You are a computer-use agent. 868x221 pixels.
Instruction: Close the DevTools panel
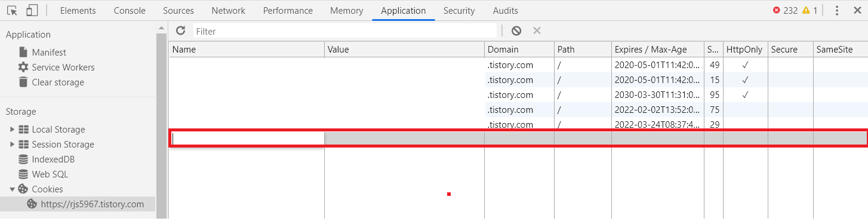point(857,11)
